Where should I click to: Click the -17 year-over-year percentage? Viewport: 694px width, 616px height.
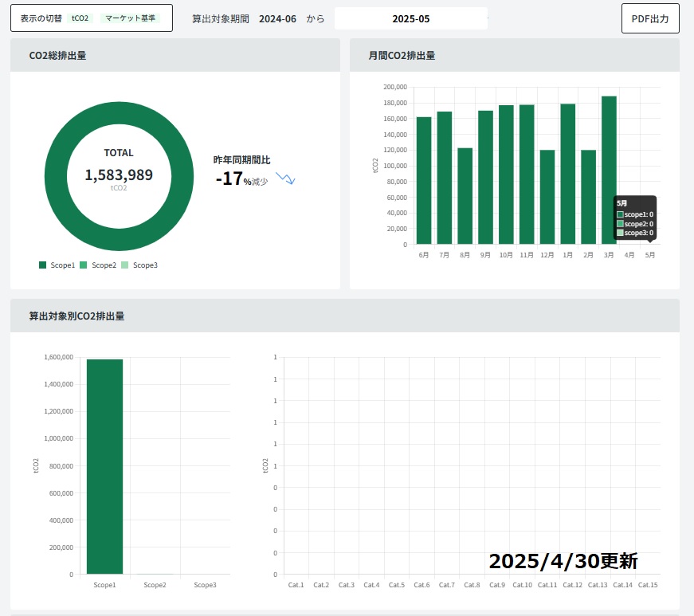pyautogui.click(x=229, y=179)
